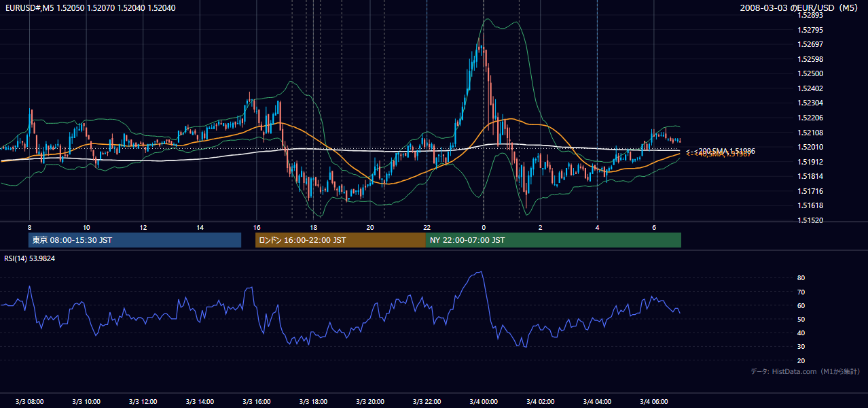868x408 pixels.
Task: Click the RSI scale value 30
Action: (801, 347)
